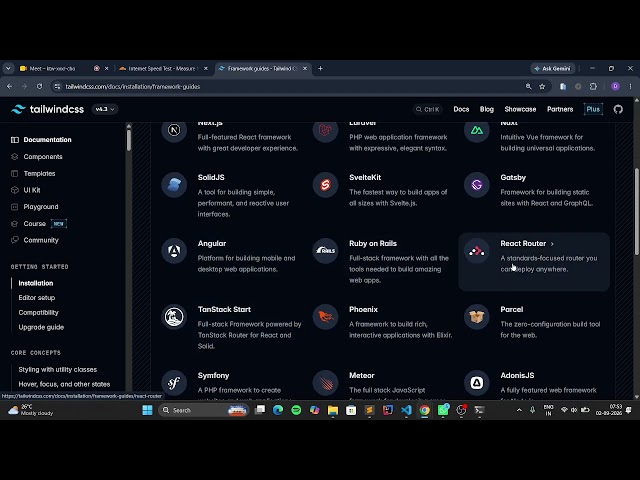This screenshot has width=640, height=480.
Task: Open the Docs nav item
Action: tap(461, 109)
